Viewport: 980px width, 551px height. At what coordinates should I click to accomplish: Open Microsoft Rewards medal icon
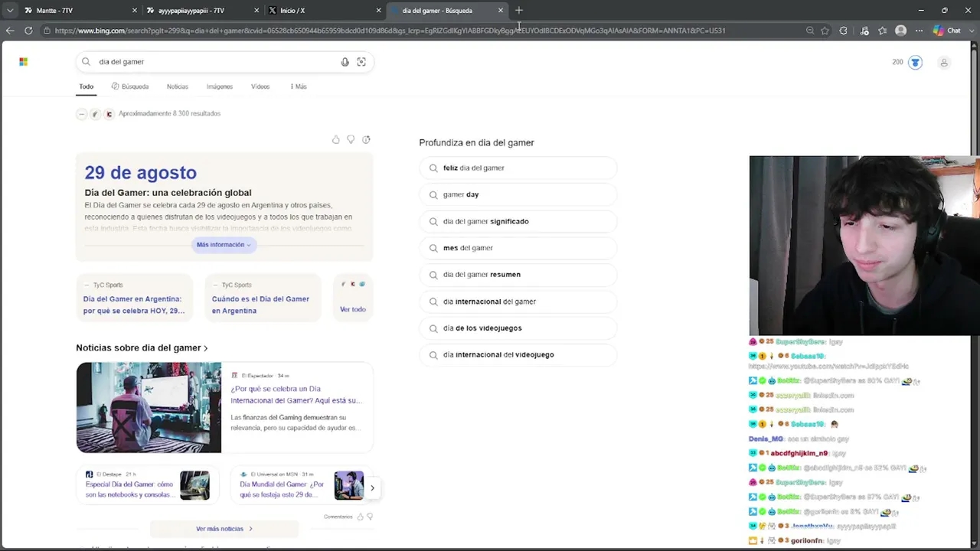pyautogui.click(x=915, y=62)
